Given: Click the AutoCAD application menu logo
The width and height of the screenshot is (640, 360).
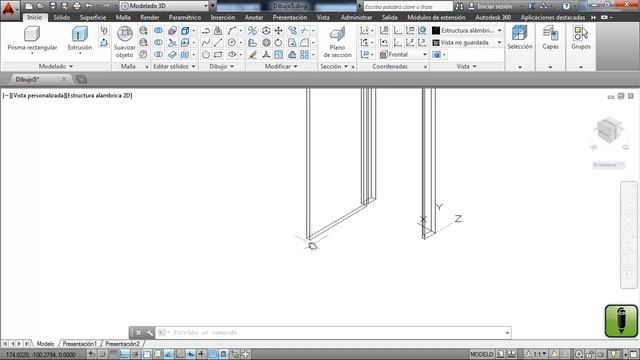Looking at the screenshot, I should pos(9,9).
